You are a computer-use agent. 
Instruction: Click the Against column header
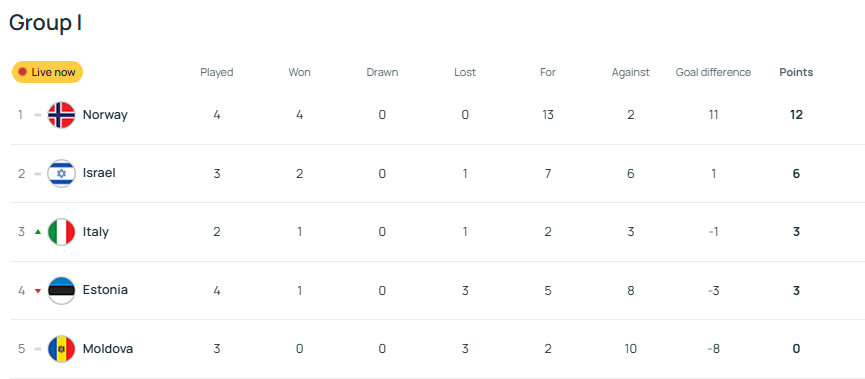tap(631, 72)
